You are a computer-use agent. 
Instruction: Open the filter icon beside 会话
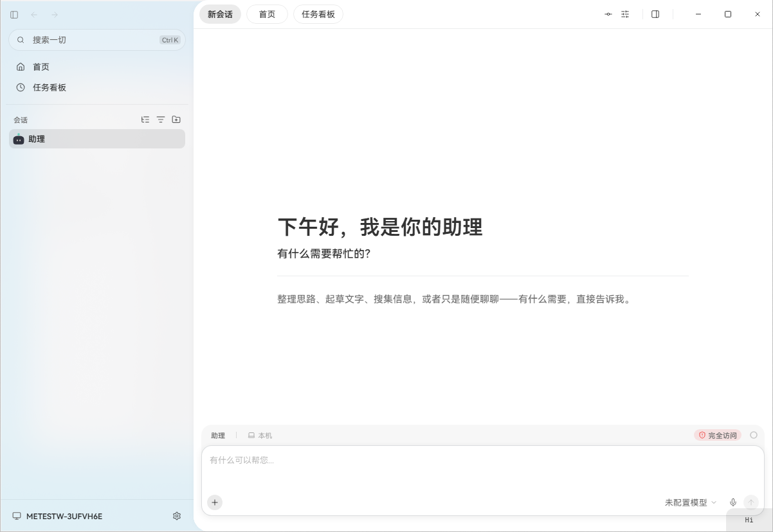click(x=161, y=120)
